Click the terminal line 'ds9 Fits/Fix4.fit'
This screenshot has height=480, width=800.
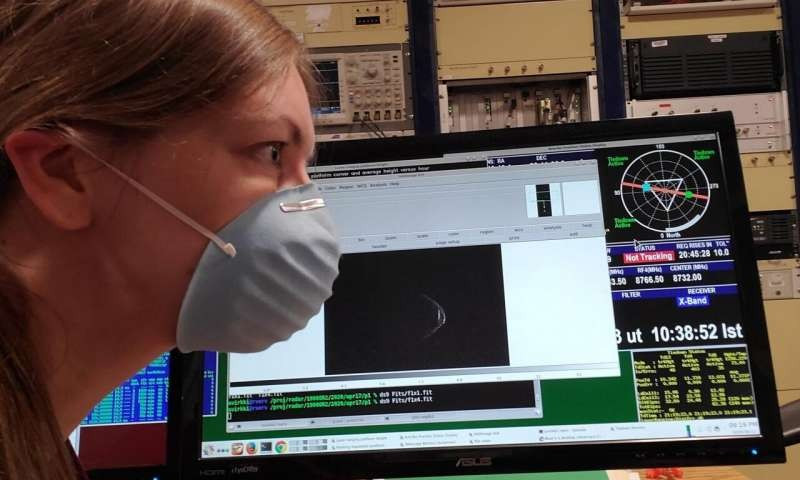click(406, 400)
